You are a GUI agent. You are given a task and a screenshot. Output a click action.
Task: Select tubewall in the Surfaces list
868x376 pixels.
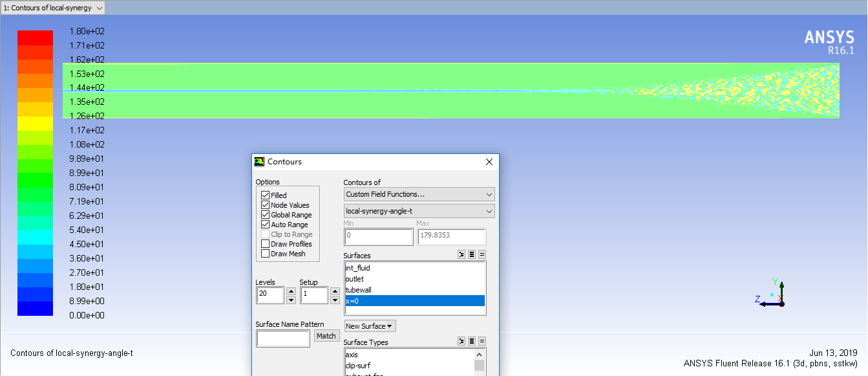pos(359,290)
